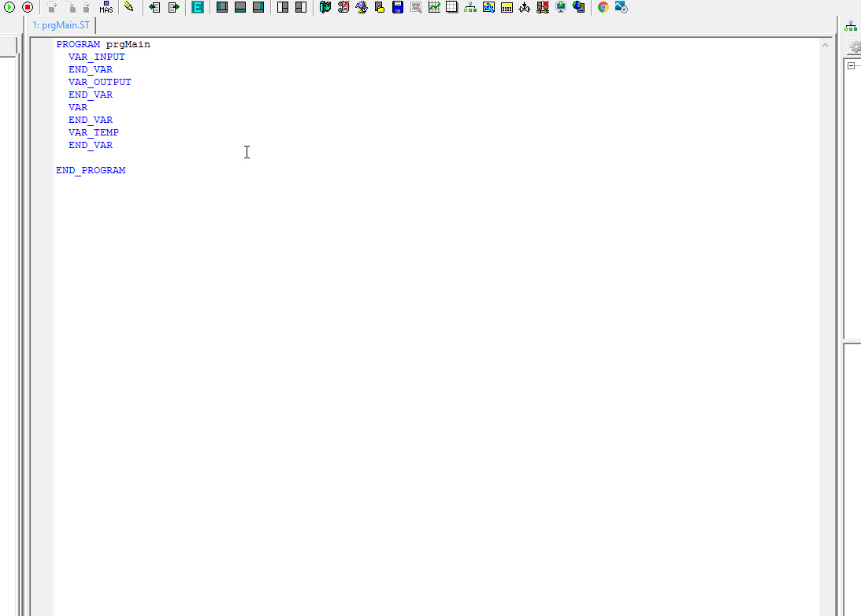Toggle the two-pane split layout icon
The image size is (861, 616).
click(283, 7)
